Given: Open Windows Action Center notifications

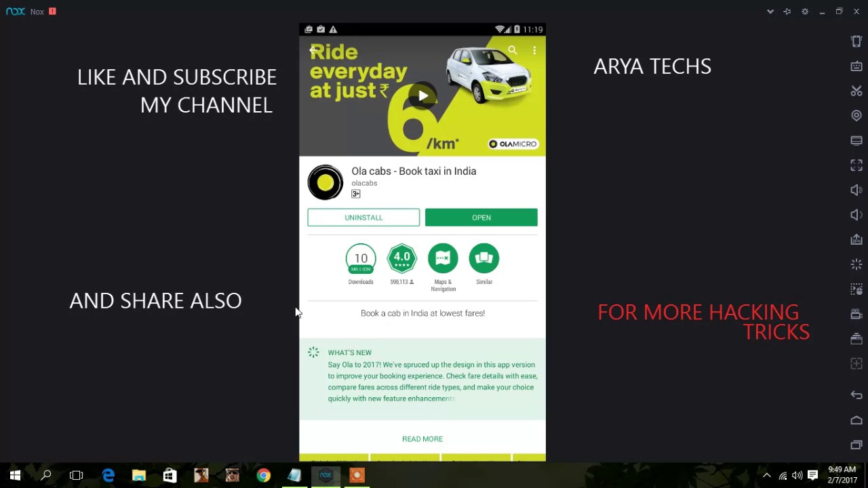Looking at the screenshot, I should [812, 476].
